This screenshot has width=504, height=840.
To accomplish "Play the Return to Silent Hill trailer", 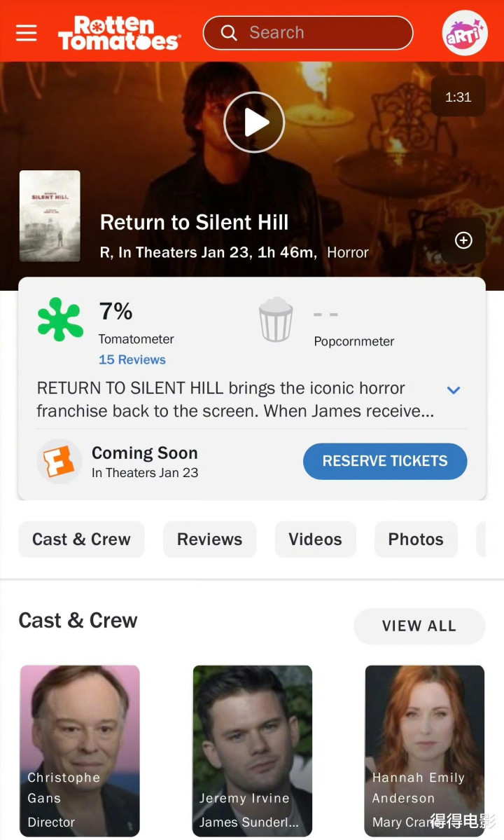I will (254, 122).
